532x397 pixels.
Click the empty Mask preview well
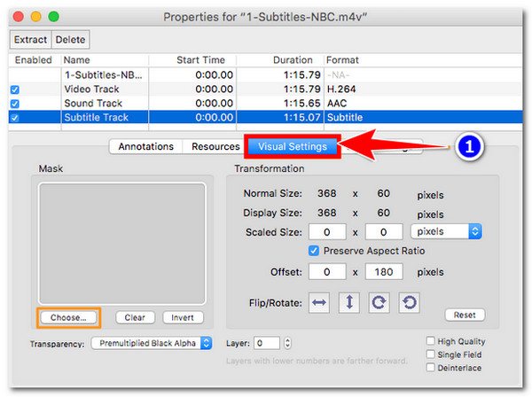point(121,244)
